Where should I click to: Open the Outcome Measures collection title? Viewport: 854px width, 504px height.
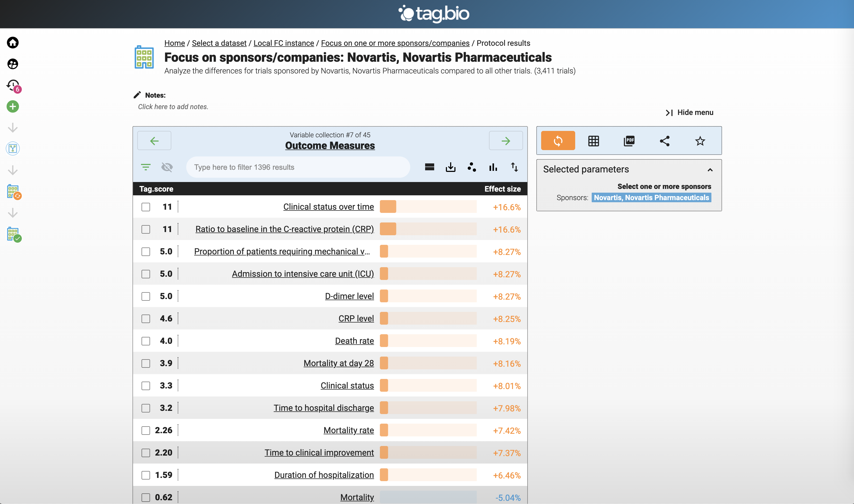click(330, 145)
